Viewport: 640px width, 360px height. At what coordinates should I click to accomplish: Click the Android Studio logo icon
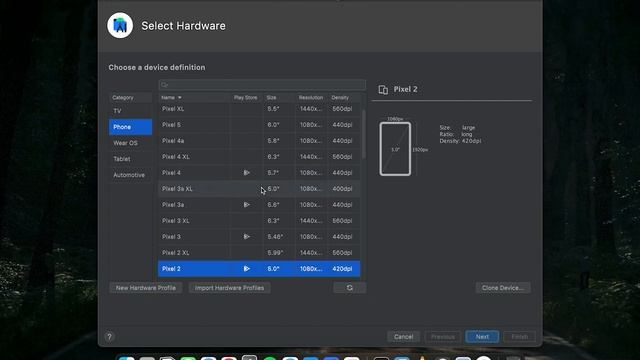tap(120, 25)
